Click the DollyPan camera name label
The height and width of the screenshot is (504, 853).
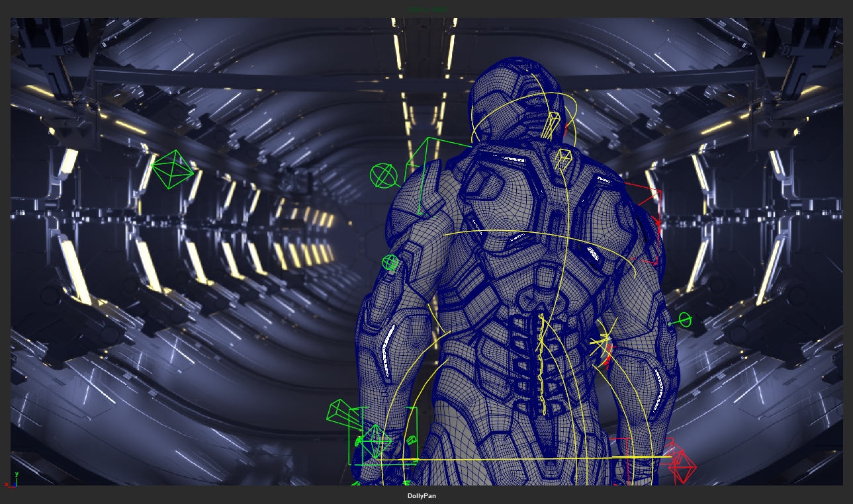point(422,496)
